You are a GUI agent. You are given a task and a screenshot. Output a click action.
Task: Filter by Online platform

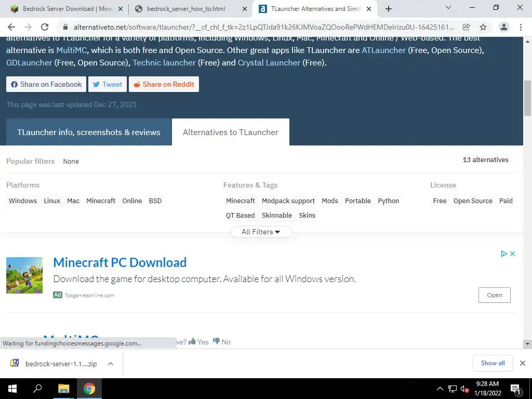coord(132,201)
